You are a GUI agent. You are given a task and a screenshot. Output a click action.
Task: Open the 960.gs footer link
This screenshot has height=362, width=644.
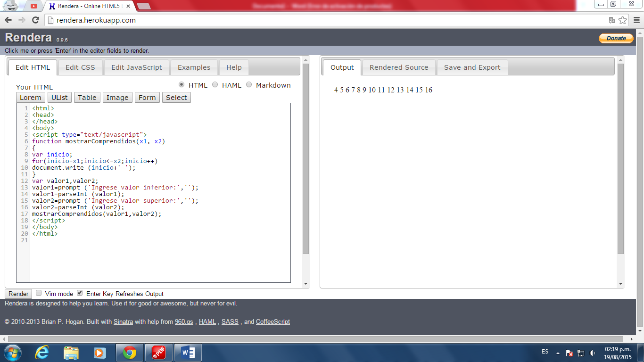tap(184, 322)
